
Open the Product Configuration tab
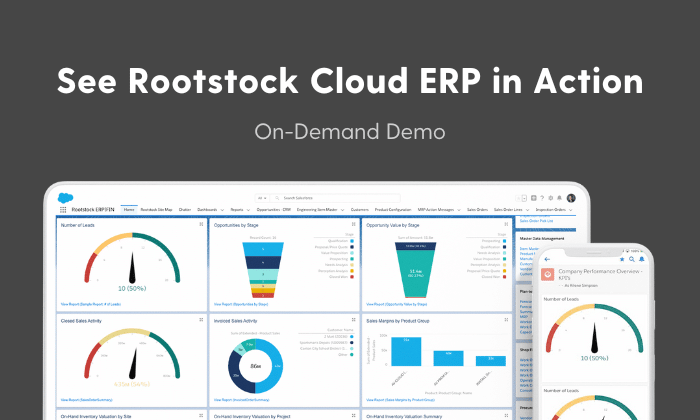point(393,209)
